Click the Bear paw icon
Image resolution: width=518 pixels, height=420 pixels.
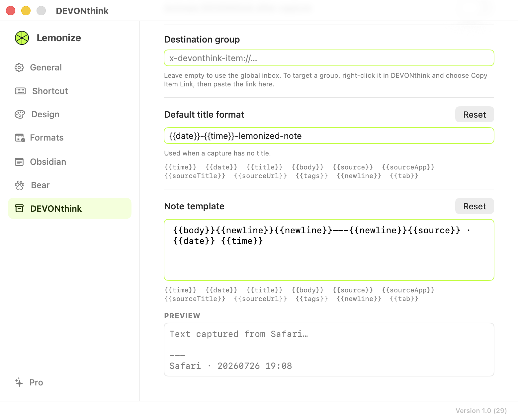click(x=20, y=185)
